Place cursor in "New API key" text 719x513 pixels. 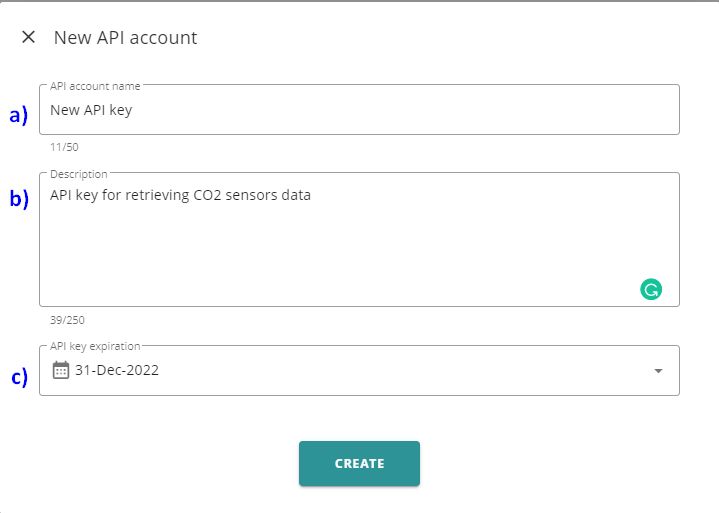[x=91, y=110]
